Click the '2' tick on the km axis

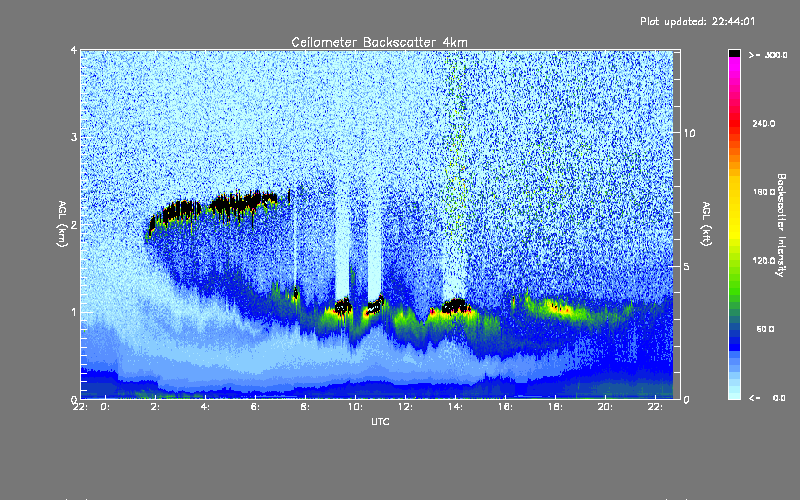[74, 224]
